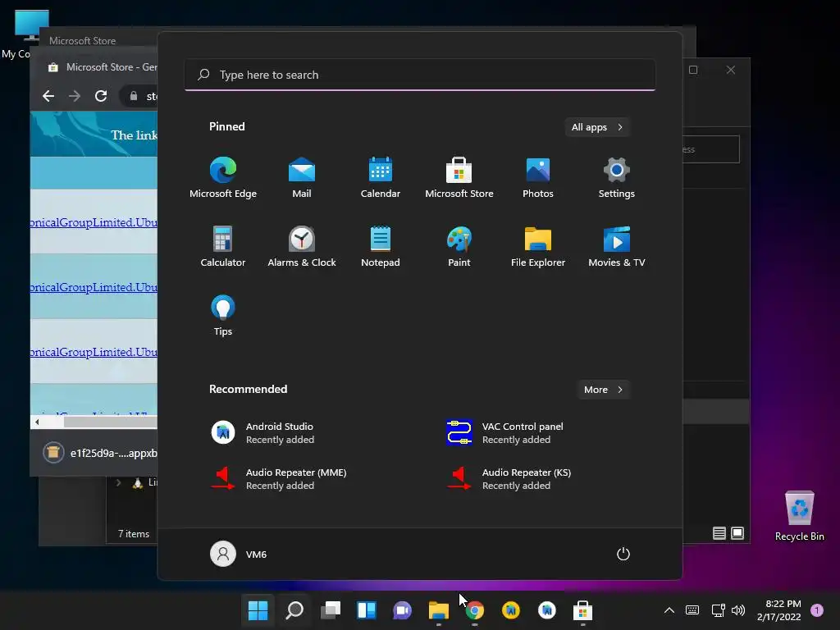840x630 pixels.
Task: Open Recycle Bin on desktop
Action: (x=799, y=516)
